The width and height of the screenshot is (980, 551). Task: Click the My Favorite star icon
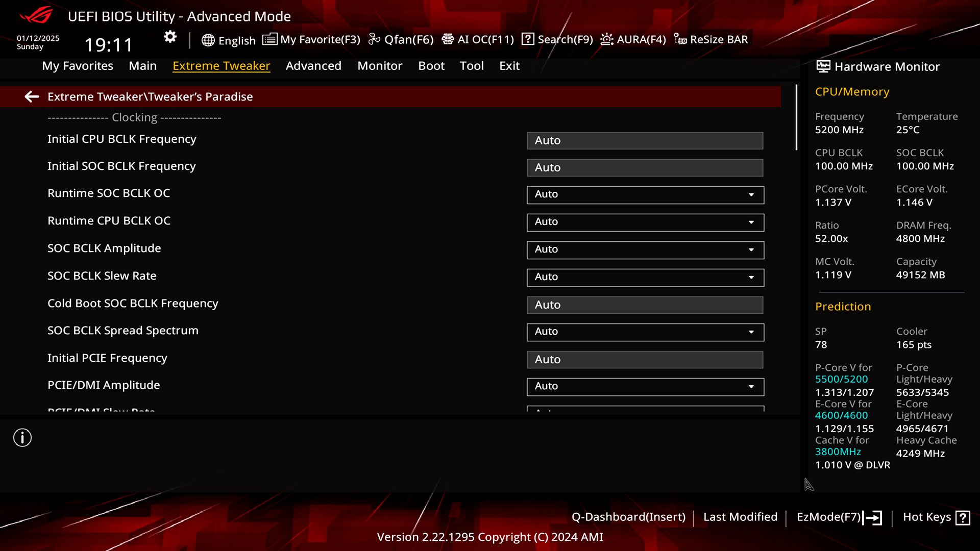(x=269, y=39)
